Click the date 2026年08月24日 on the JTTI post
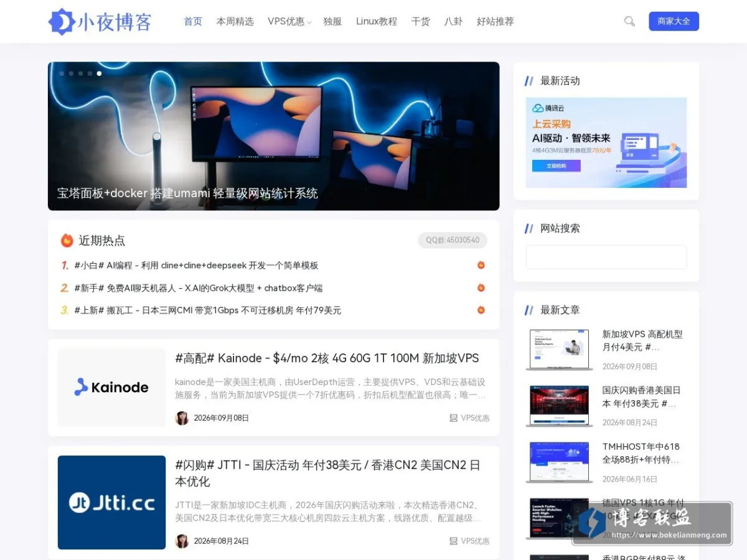The width and height of the screenshot is (747, 560). click(x=222, y=541)
